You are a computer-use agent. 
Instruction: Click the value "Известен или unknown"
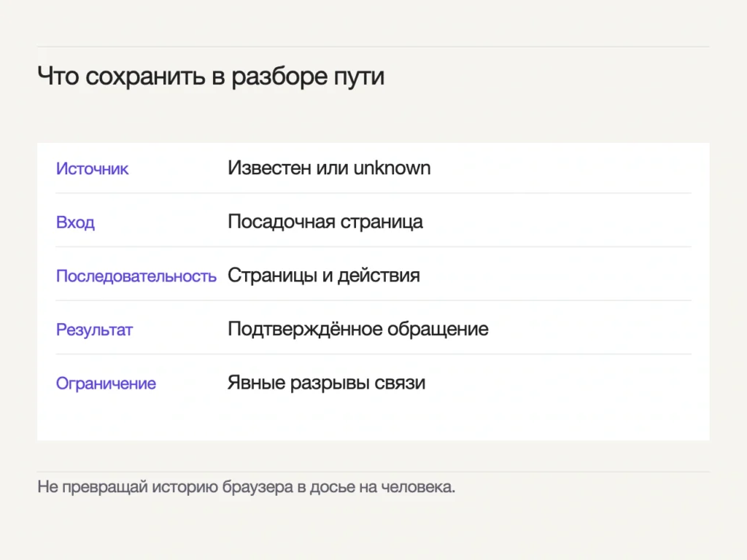(x=329, y=168)
